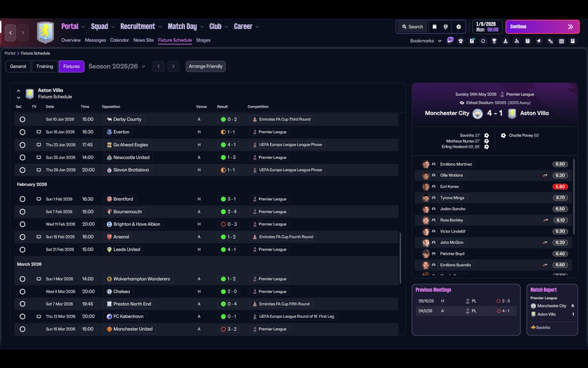Select the Go Ahead Eagles fixture radio button

pyautogui.click(x=22, y=145)
